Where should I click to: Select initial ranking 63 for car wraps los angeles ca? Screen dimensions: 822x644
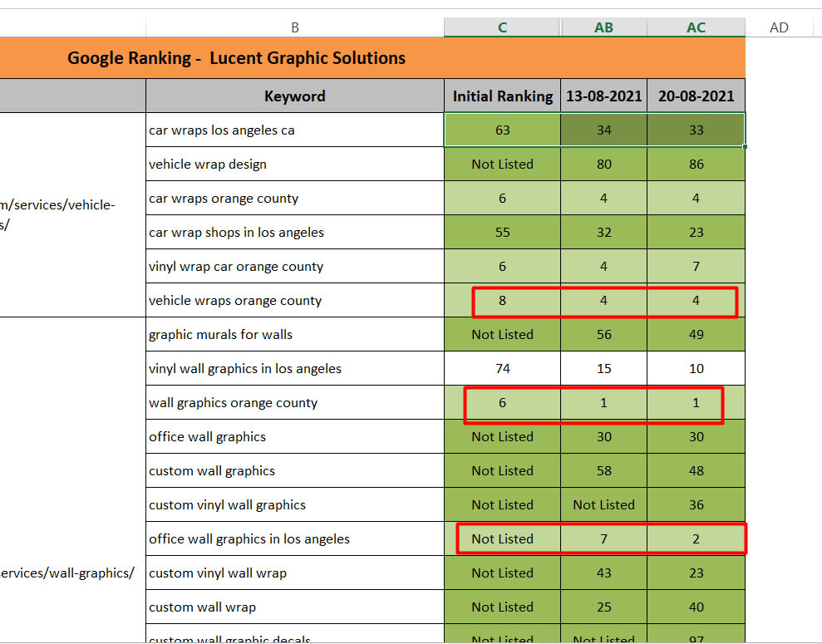coord(502,130)
